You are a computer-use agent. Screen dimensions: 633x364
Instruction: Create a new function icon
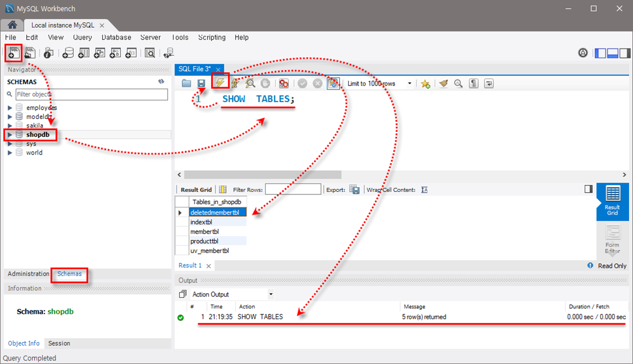point(131,53)
